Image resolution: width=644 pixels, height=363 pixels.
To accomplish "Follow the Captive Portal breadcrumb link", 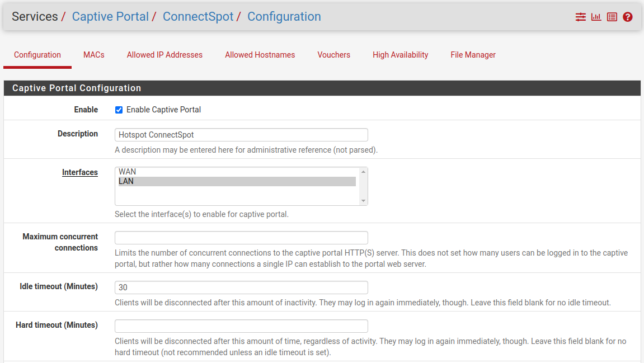I will click(110, 16).
